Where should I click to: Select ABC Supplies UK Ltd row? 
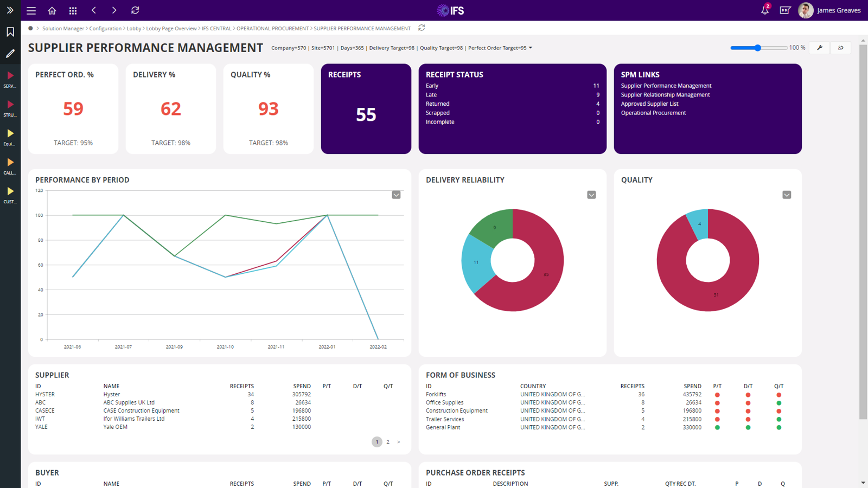click(219, 402)
